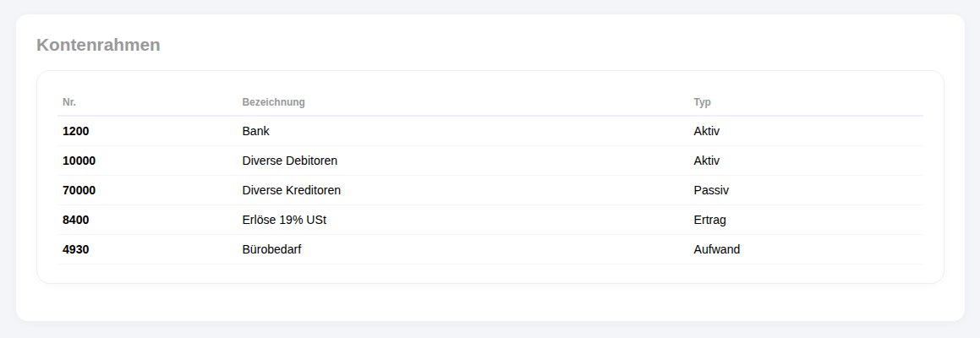Open account number 1200
Screen dimensions: 980x338
[x=75, y=131]
